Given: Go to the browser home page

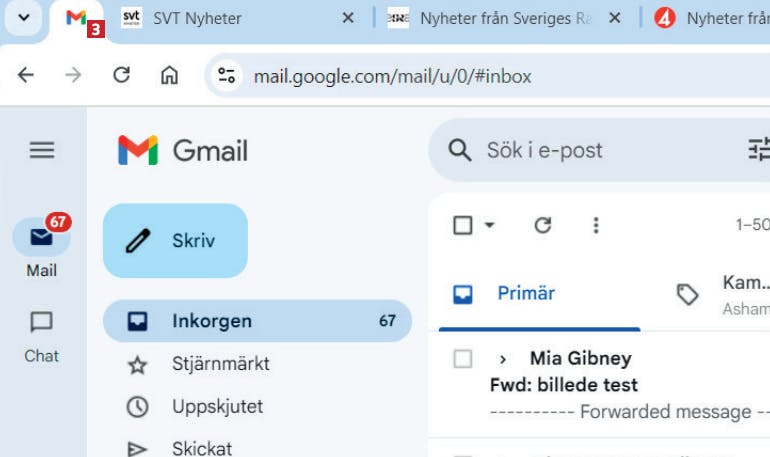Looking at the screenshot, I should [x=170, y=75].
